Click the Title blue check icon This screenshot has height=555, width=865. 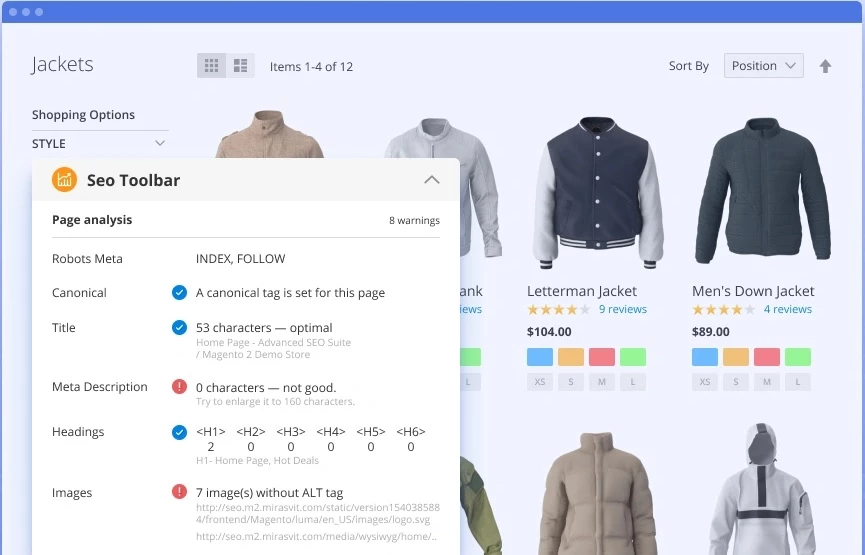[179, 328]
